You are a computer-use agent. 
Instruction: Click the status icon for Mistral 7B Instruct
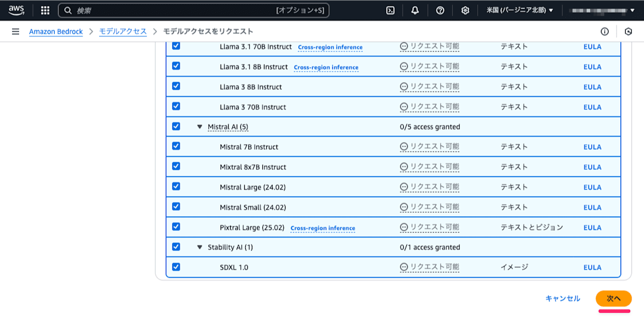click(x=404, y=147)
